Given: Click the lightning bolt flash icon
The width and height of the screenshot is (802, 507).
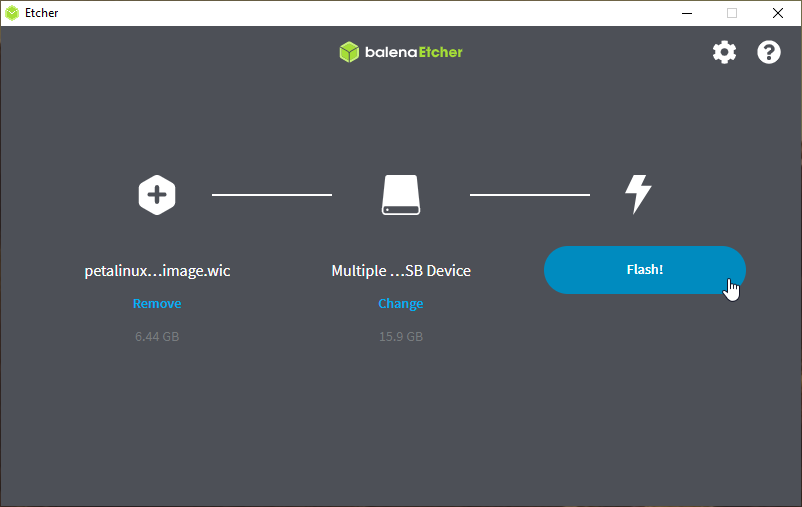Looking at the screenshot, I should tap(638, 194).
